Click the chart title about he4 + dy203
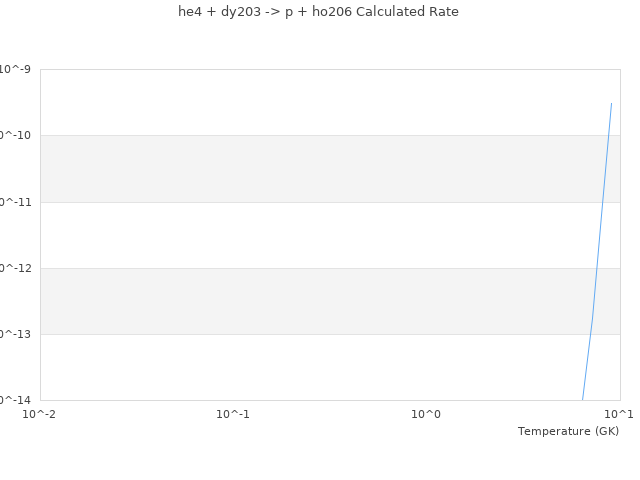Viewport: 640px width, 480px height. [318, 12]
